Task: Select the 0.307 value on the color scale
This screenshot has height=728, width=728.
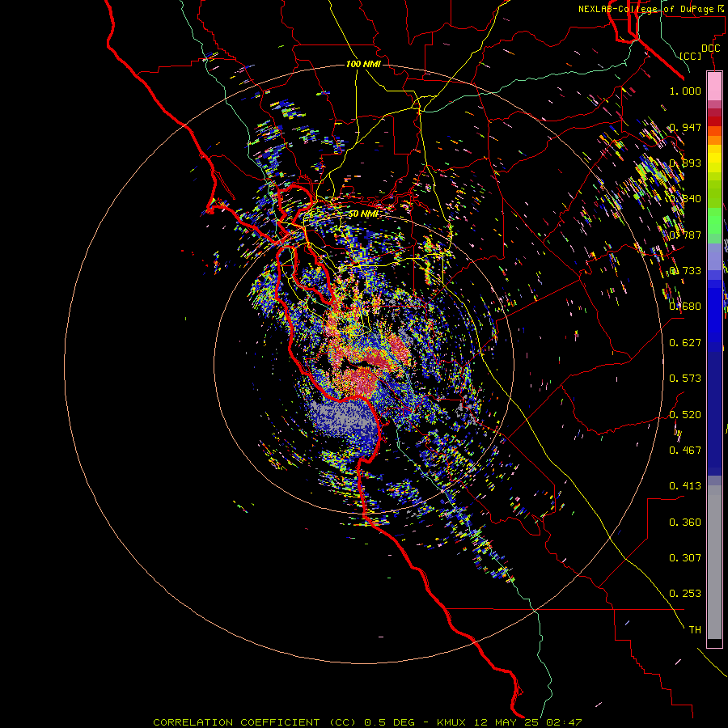Action: click(685, 558)
